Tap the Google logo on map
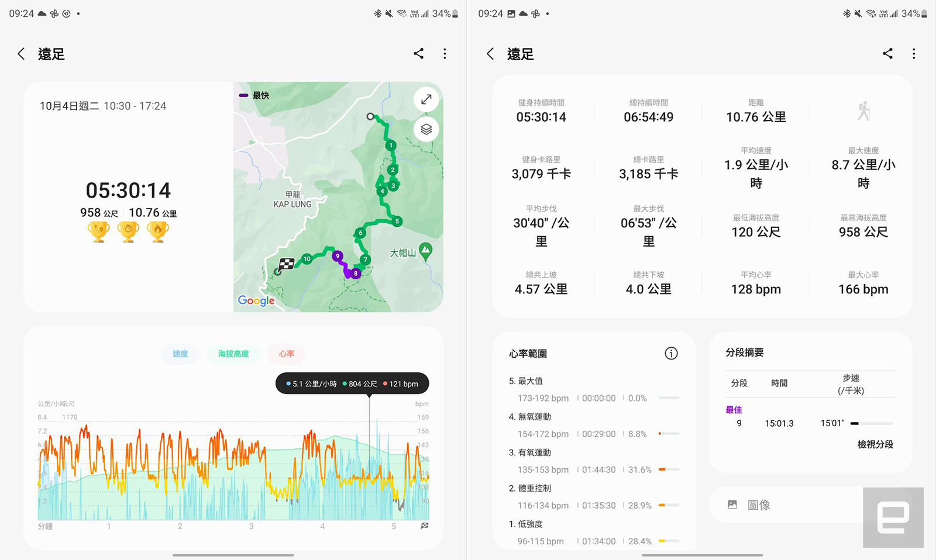936x560 pixels. [x=256, y=300]
